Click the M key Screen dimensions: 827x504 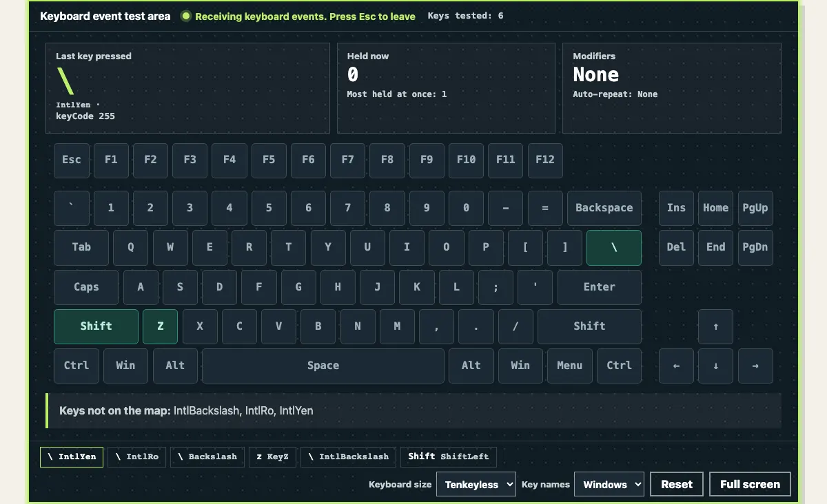tap(397, 326)
